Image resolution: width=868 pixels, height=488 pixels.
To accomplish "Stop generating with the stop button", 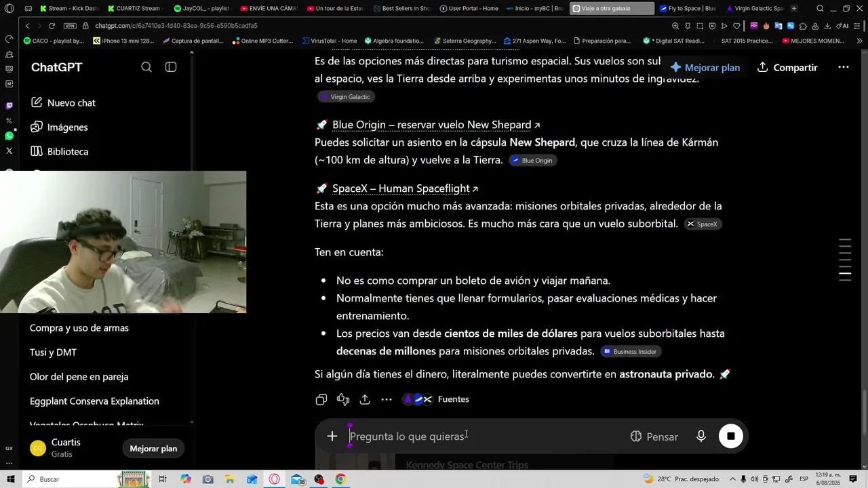I will pyautogui.click(x=731, y=436).
